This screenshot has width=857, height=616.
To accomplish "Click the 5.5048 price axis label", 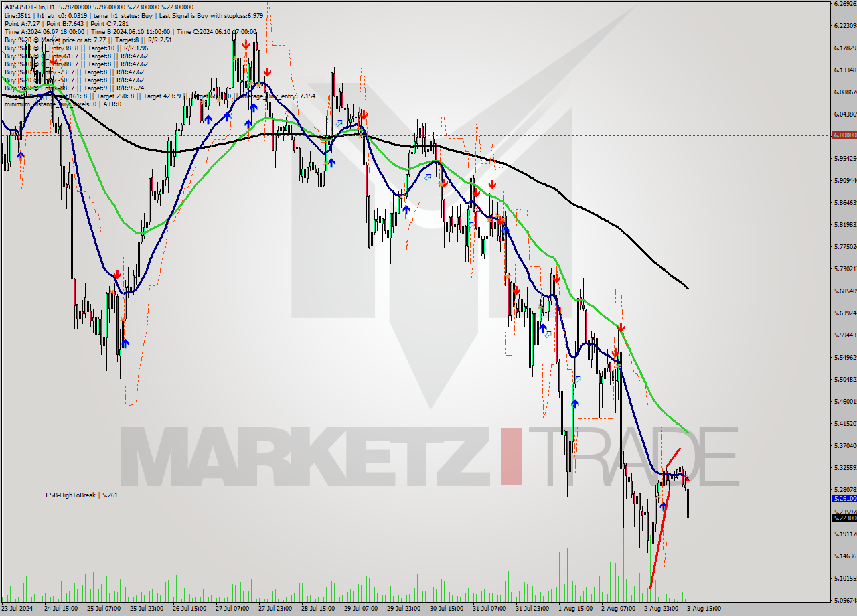I will point(846,379).
